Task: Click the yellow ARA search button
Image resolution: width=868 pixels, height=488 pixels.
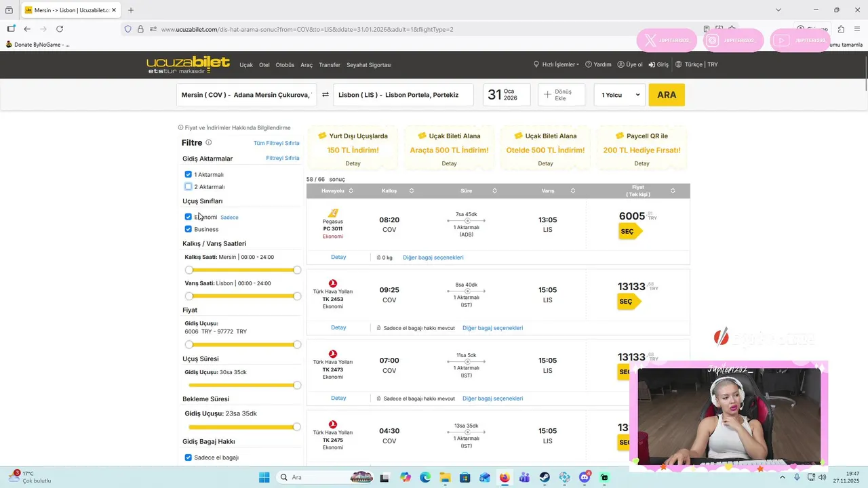Action: pos(667,95)
